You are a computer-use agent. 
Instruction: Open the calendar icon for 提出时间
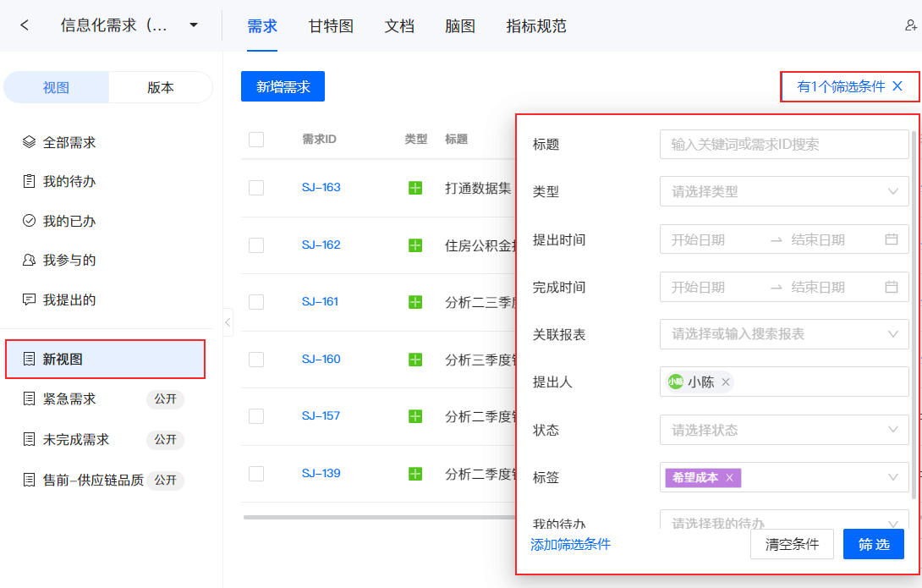891,239
